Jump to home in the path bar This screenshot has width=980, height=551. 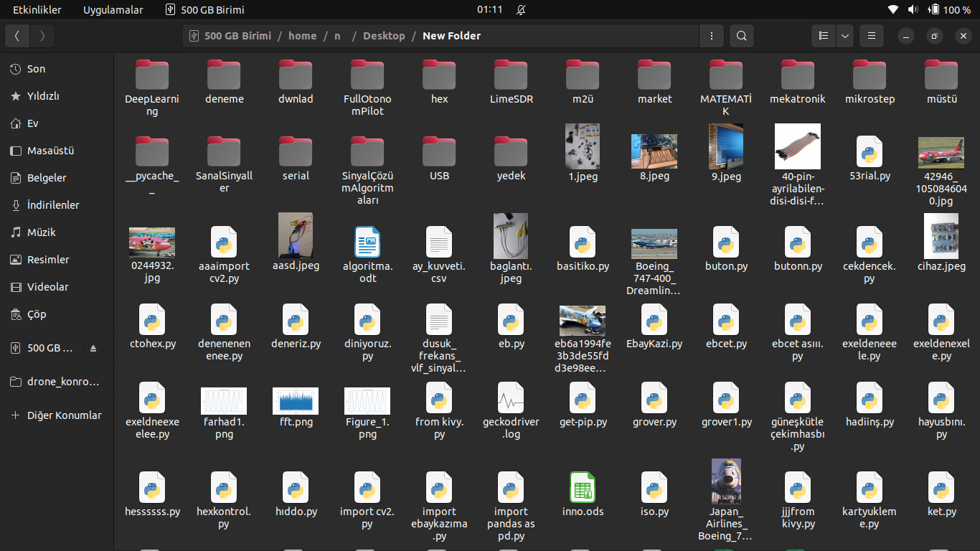[302, 36]
